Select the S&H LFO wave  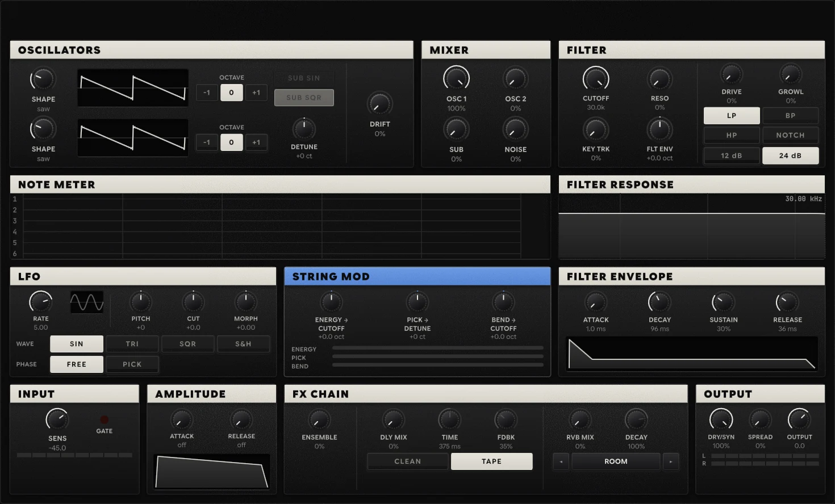click(243, 344)
